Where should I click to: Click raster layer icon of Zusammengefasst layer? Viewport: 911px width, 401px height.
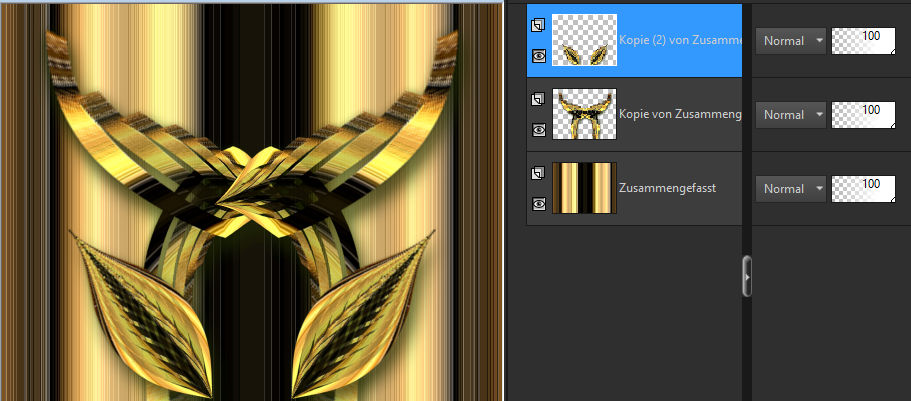tap(538, 173)
